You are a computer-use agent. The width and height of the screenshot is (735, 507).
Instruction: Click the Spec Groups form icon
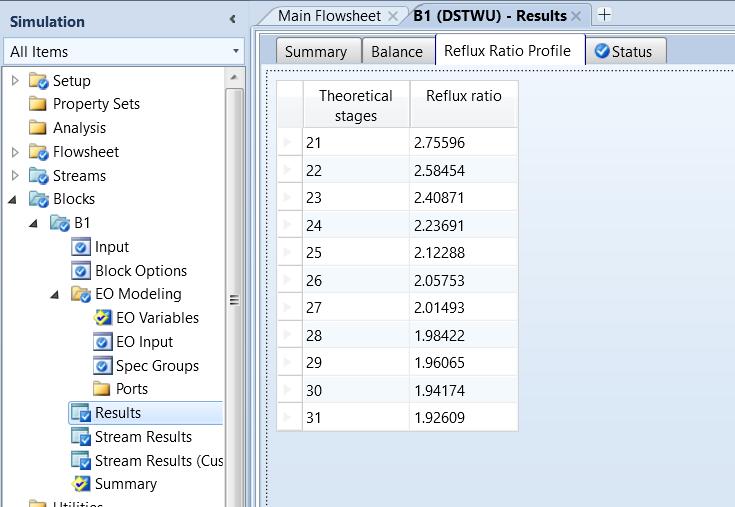102,366
